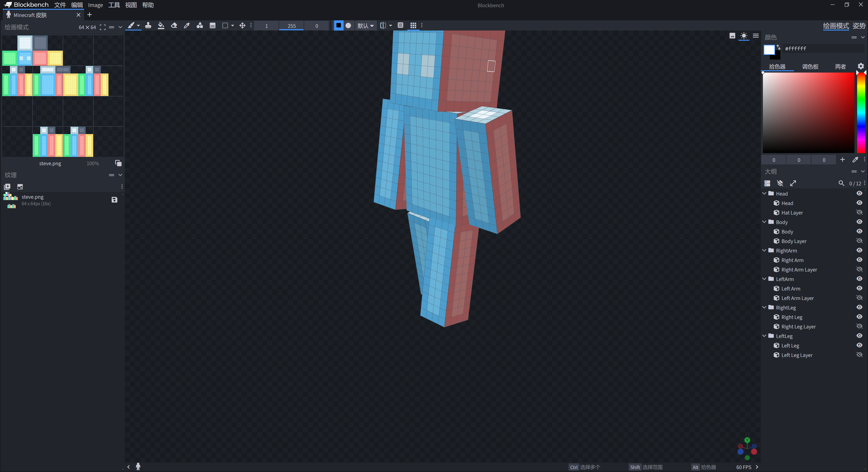Add a new project tab
Screen dimensions: 868x472
coord(89,15)
